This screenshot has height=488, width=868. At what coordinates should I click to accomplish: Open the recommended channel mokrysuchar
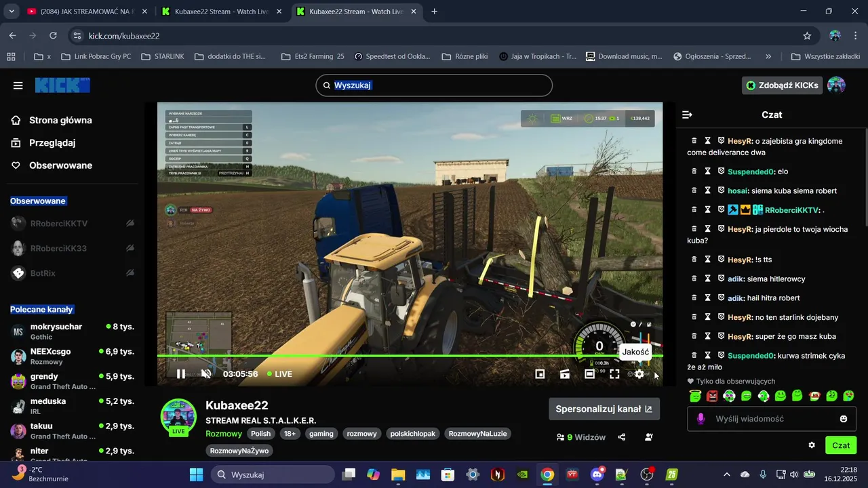click(x=73, y=331)
